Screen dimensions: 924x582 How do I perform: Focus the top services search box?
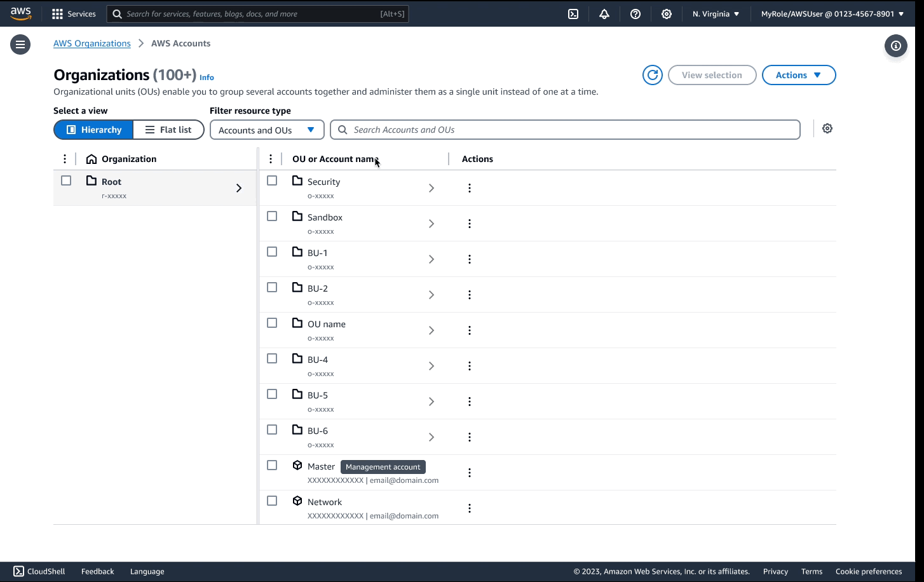257,14
